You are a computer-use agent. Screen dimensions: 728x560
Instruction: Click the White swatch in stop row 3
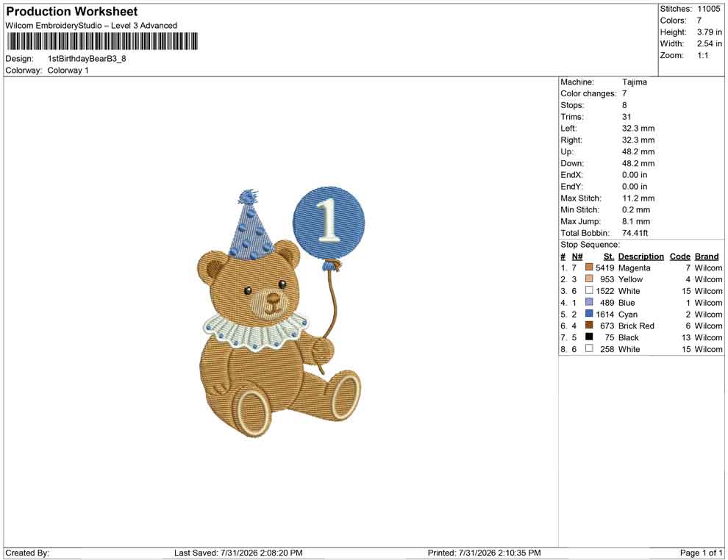pos(589,290)
